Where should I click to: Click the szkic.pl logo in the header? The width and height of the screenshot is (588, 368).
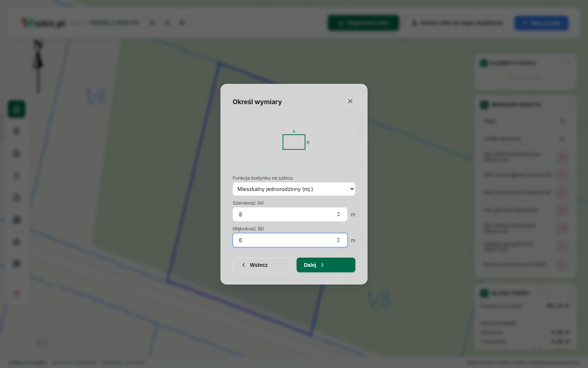click(x=43, y=23)
